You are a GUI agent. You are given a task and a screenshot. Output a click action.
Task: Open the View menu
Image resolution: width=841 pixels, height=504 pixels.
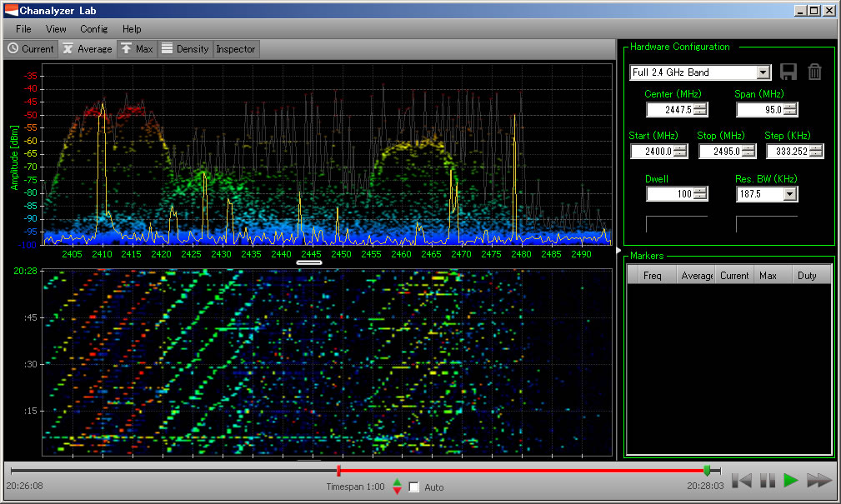pyautogui.click(x=56, y=29)
